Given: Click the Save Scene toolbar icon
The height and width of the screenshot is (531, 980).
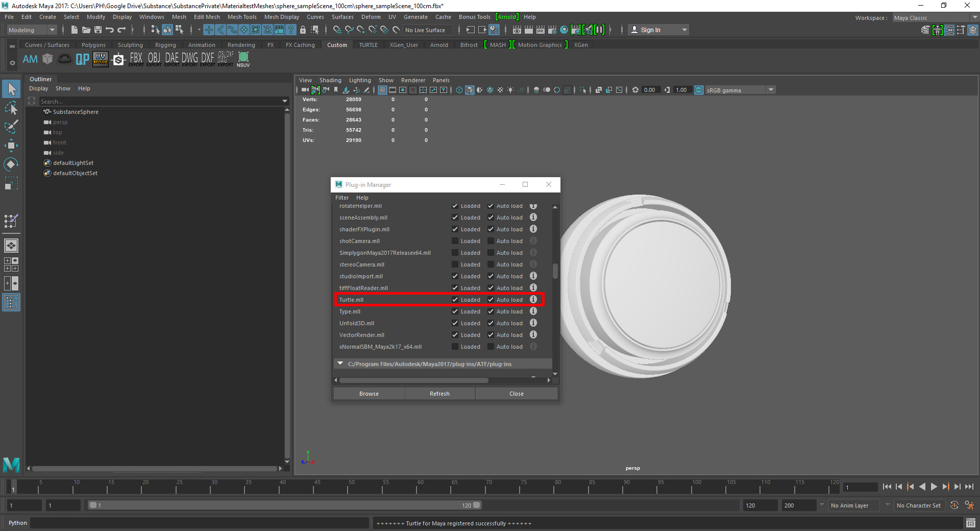Looking at the screenshot, I should 98,30.
